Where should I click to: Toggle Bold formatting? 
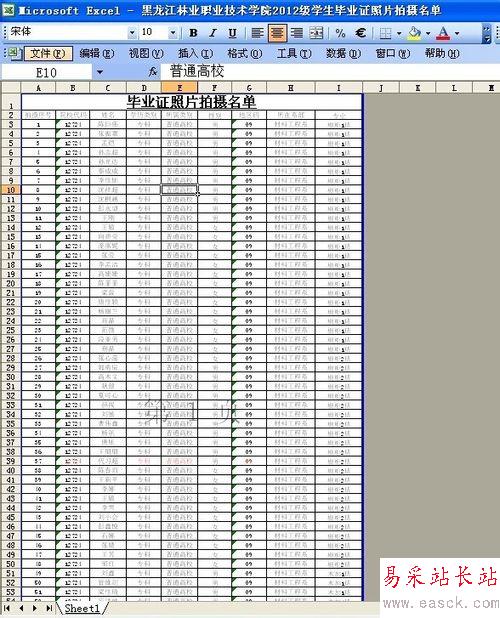coord(193,33)
